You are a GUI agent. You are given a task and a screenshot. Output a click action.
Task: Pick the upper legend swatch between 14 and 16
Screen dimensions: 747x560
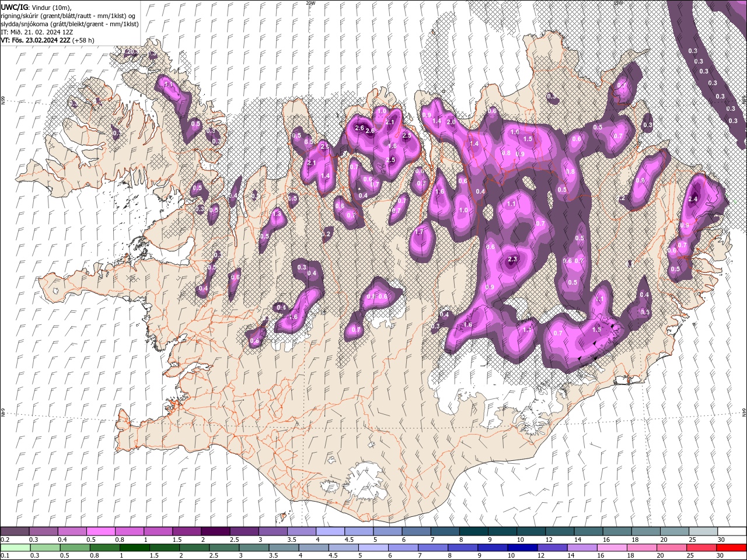click(588, 531)
